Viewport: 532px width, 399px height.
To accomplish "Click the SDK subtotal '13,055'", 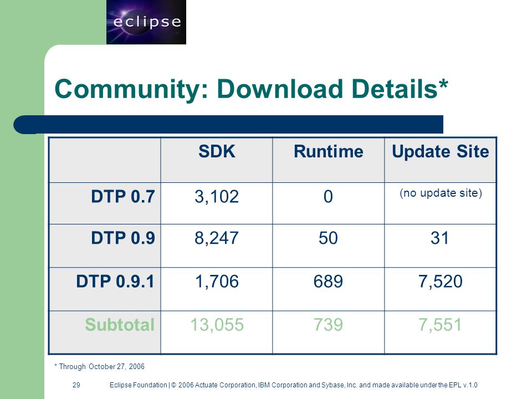I will [x=217, y=325].
